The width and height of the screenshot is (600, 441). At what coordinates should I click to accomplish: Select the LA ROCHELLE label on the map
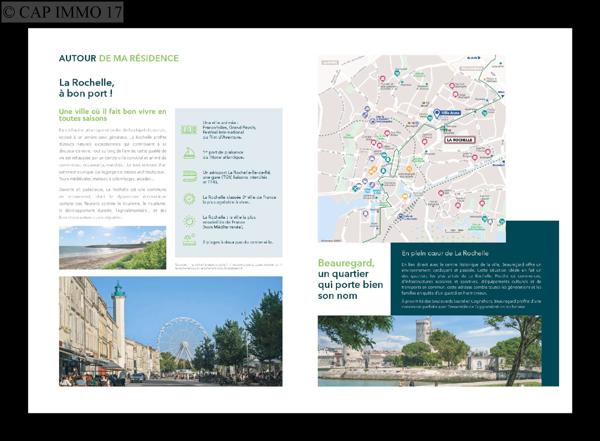click(459, 140)
